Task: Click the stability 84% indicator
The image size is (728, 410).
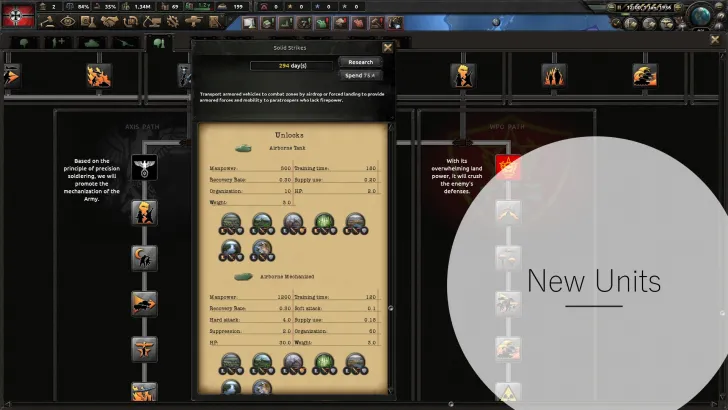Action: pos(78,7)
